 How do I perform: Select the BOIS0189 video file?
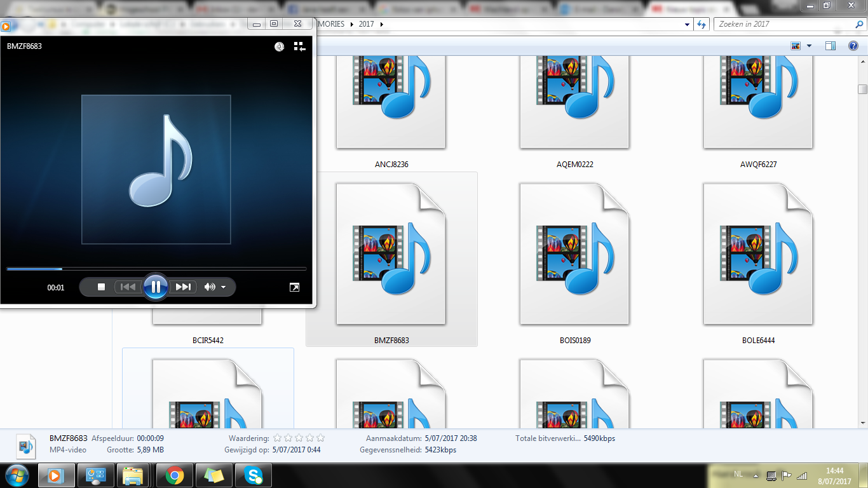574,260
